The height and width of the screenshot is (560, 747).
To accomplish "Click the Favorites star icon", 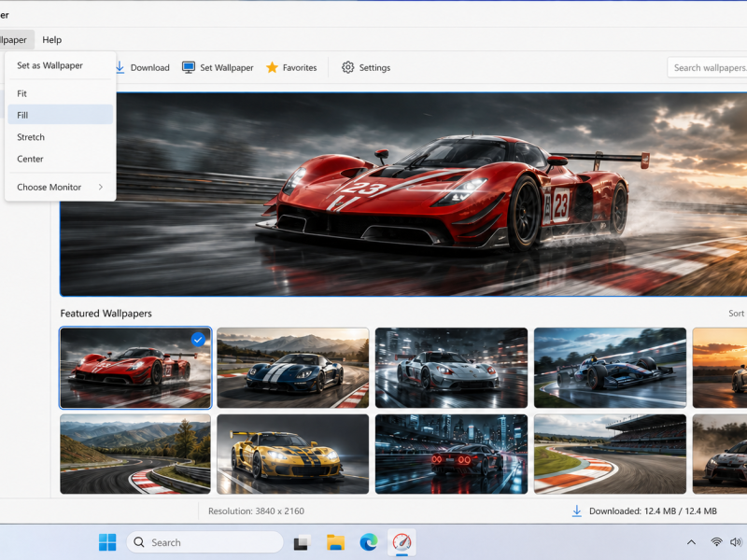I will (272, 67).
